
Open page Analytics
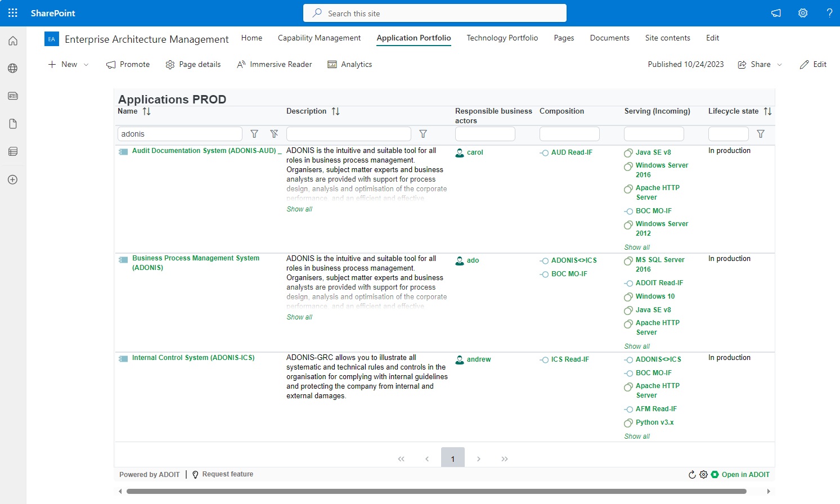349,65
